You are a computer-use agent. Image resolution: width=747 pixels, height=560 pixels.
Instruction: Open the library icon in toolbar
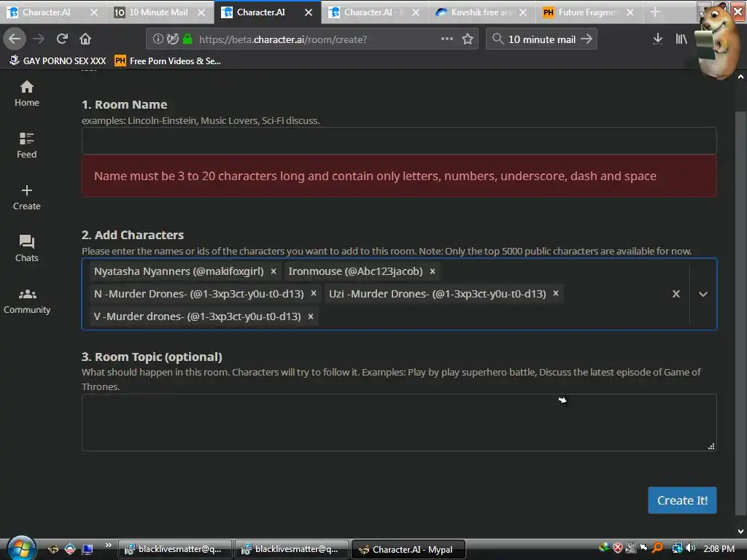pyautogui.click(x=681, y=39)
